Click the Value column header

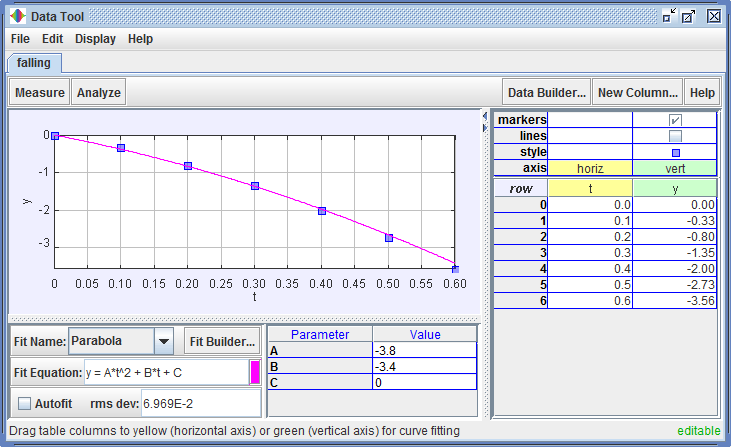[425, 334]
